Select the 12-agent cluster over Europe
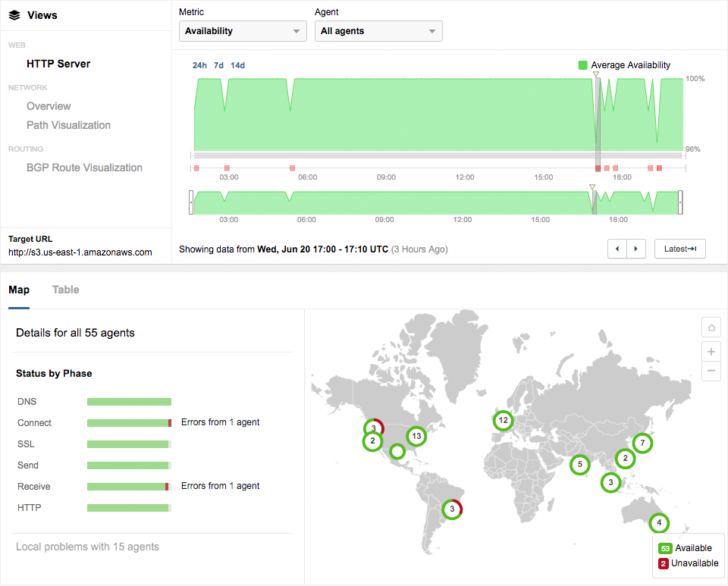Image resolution: width=728 pixels, height=586 pixels. (x=503, y=420)
